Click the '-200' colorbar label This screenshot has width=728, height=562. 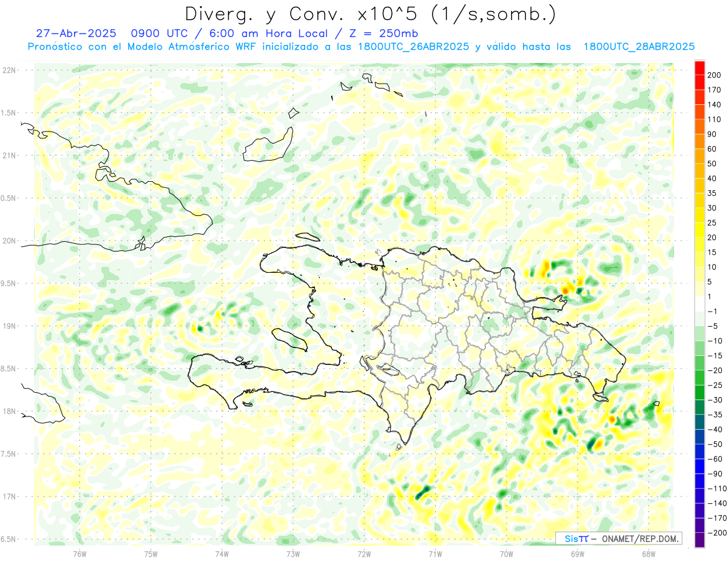pyautogui.click(x=716, y=533)
